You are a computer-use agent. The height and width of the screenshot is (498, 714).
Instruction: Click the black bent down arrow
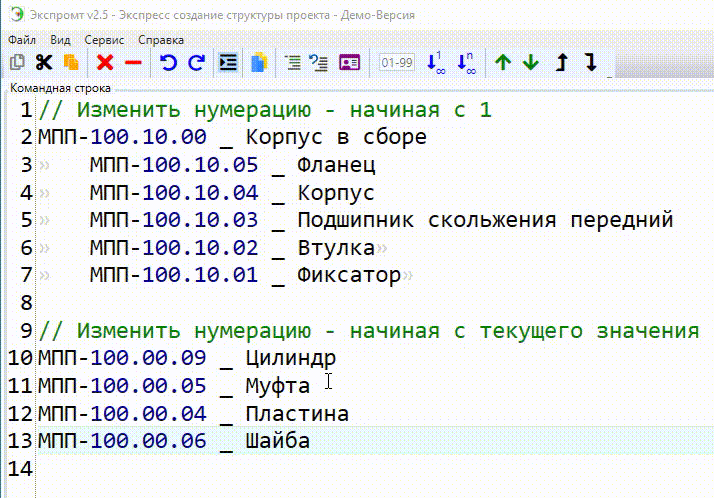591,62
